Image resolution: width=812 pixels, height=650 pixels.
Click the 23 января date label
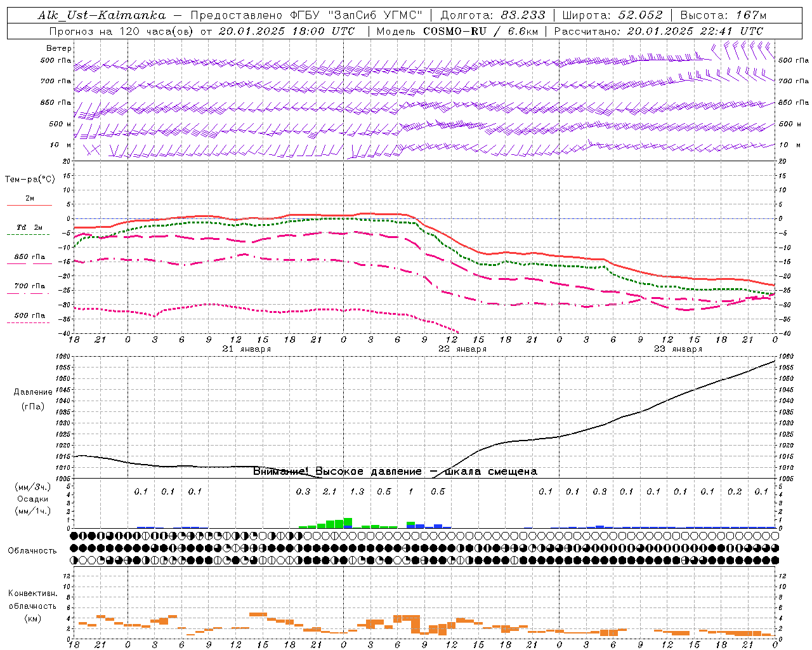pos(678,349)
